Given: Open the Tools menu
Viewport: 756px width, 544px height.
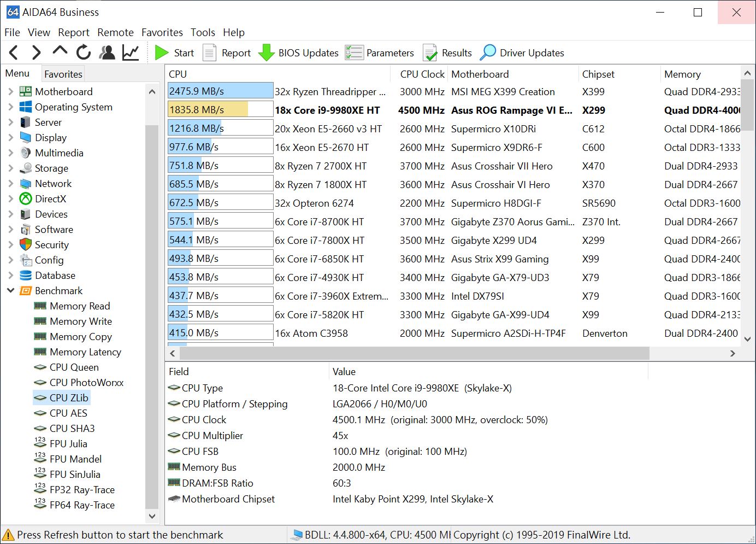Looking at the screenshot, I should (x=203, y=32).
